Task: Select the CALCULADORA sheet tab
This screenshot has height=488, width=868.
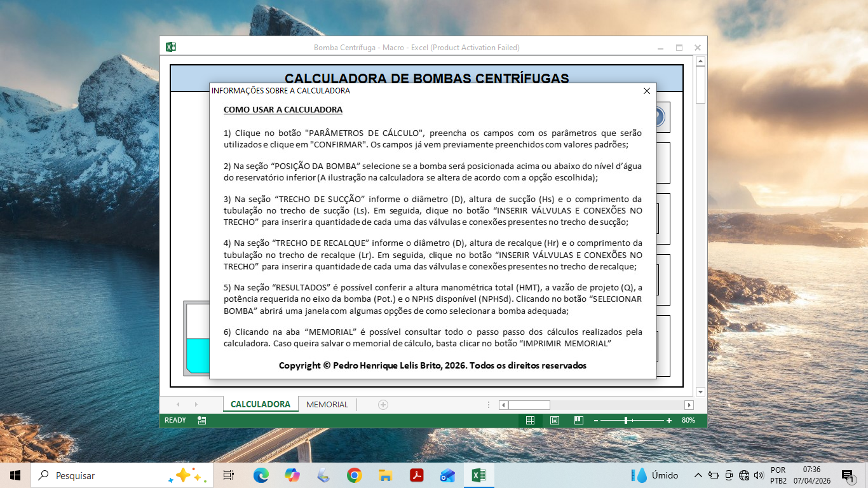Action: (261, 404)
